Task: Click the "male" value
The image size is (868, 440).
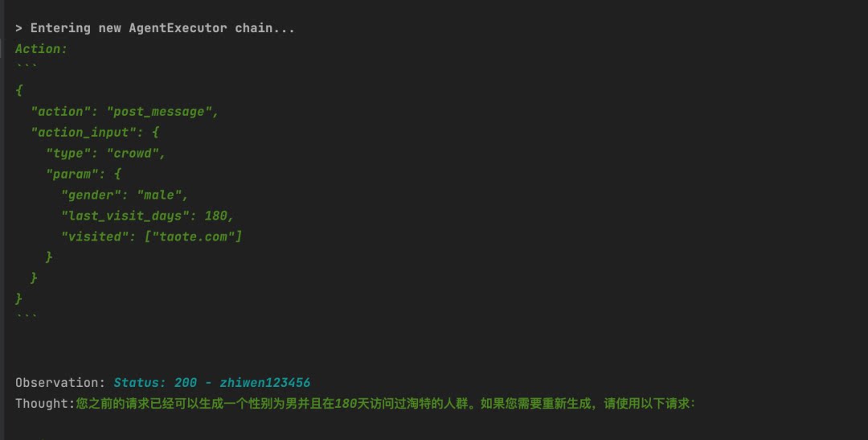Action: point(162,195)
